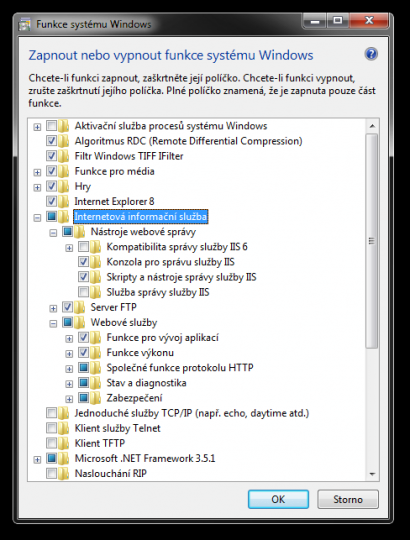Expand Kompatibilita správy služby IIS 6

(69, 248)
